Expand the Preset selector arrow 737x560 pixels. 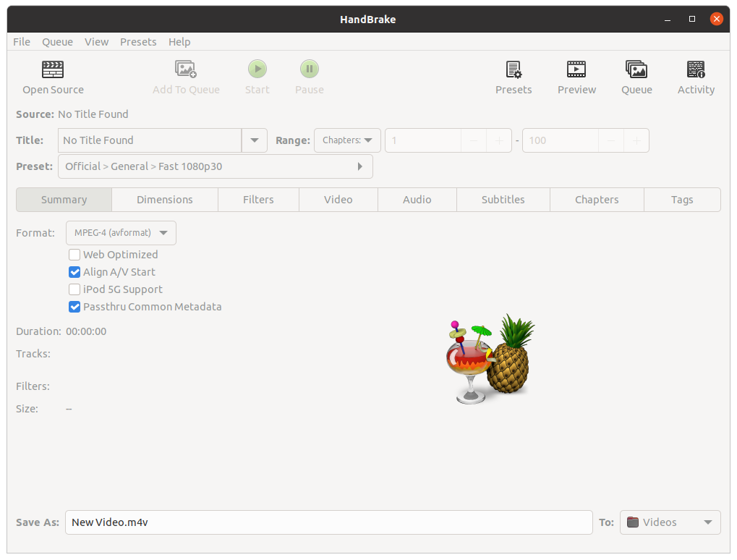point(359,166)
